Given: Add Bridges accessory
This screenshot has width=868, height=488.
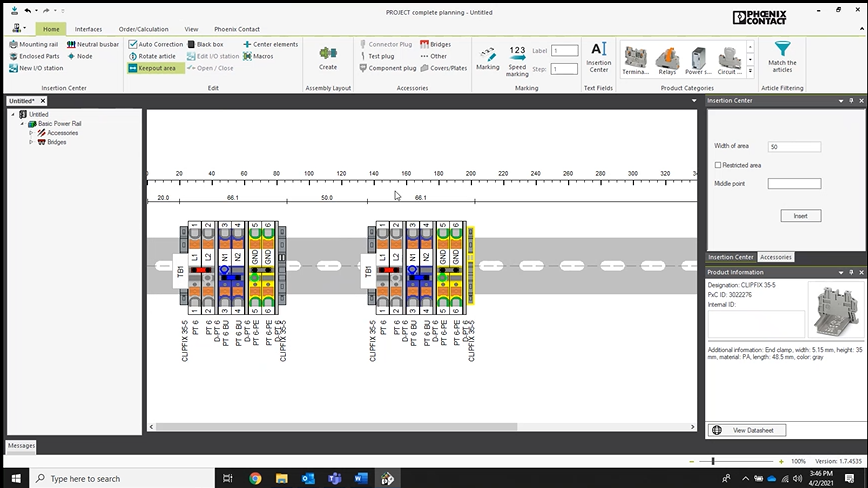Looking at the screenshot, I should [436, 44].
